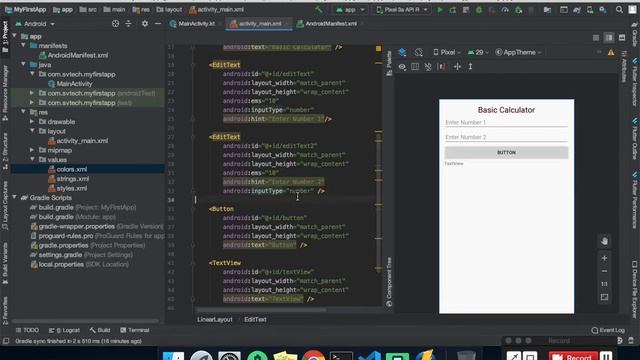Click the Search Everywhere magnifier icon
640x360 pixels.
pos(619,10)
